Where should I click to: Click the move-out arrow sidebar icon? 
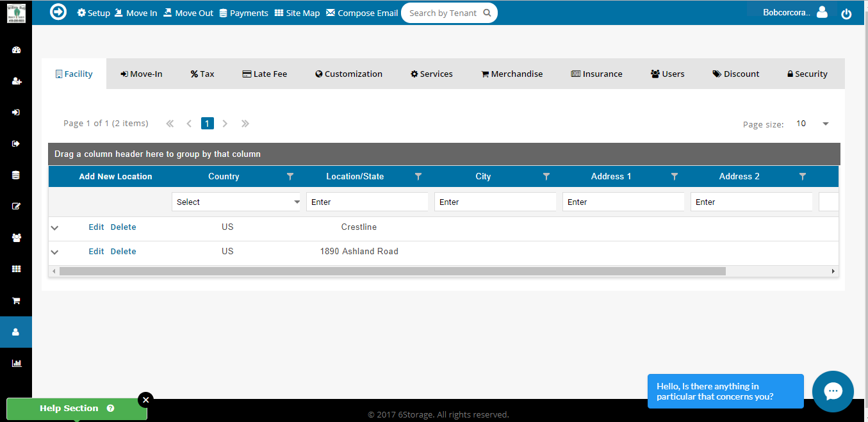(16, 143)
